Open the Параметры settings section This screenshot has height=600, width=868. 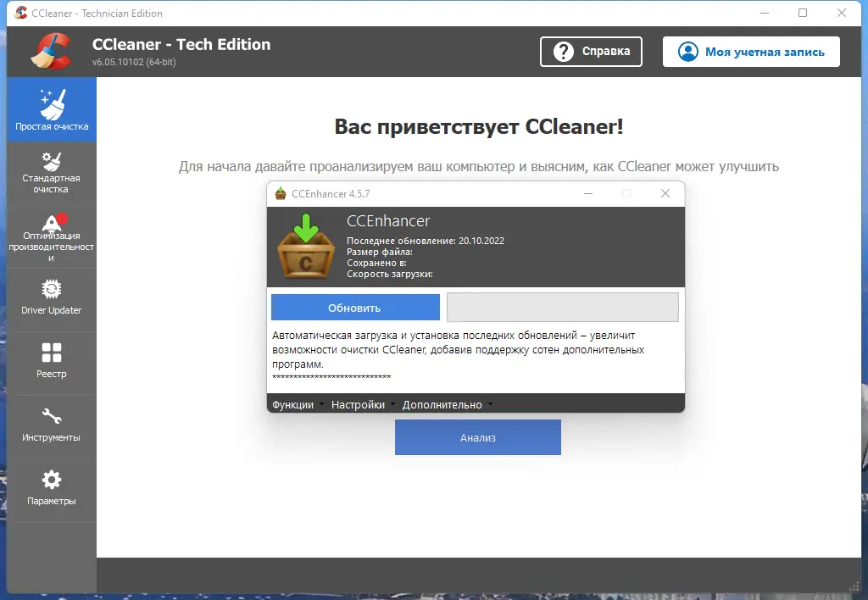(52, 491)
